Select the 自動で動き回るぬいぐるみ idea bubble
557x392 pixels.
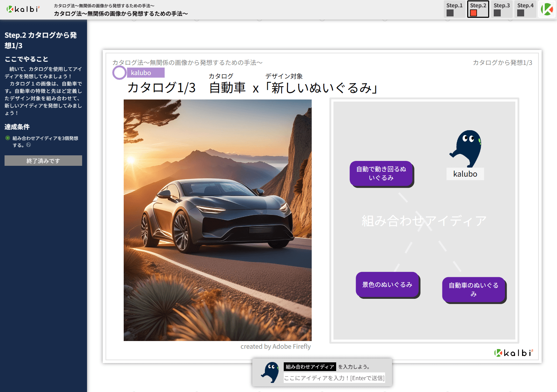coord(381,173)
